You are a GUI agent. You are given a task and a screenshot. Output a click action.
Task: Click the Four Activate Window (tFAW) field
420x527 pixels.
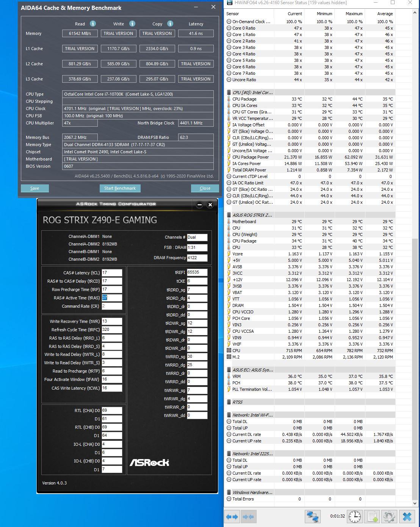coord(112,379)
